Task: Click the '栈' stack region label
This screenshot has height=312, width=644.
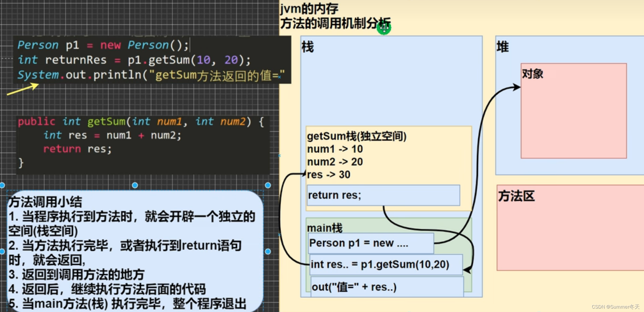Action: [308, 47]
